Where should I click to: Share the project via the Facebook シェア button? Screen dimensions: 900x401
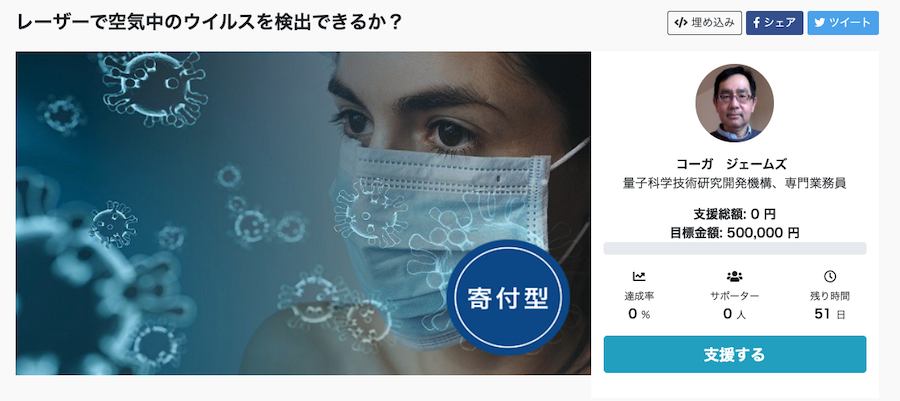(x=774, y=23)
